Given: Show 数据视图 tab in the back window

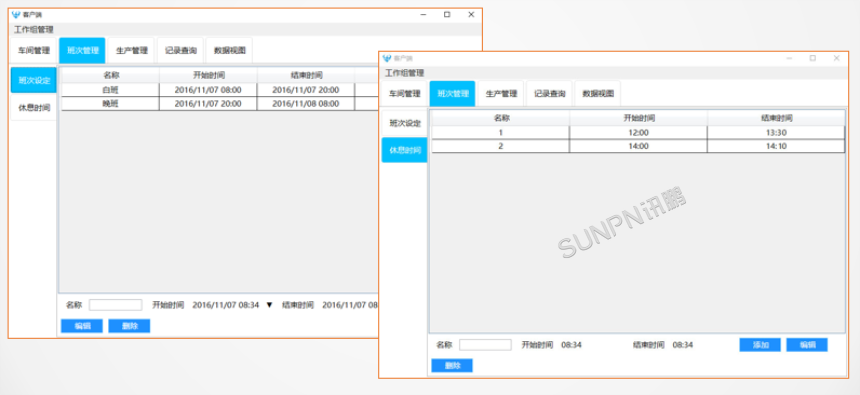Looking at the screenshot, I should tap(229, 50).
